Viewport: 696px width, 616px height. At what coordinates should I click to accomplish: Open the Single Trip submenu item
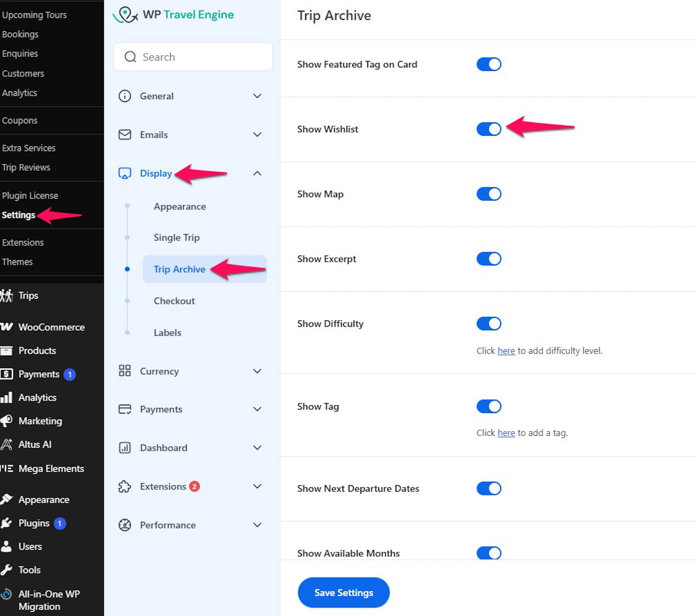click(x=176, y=237)
